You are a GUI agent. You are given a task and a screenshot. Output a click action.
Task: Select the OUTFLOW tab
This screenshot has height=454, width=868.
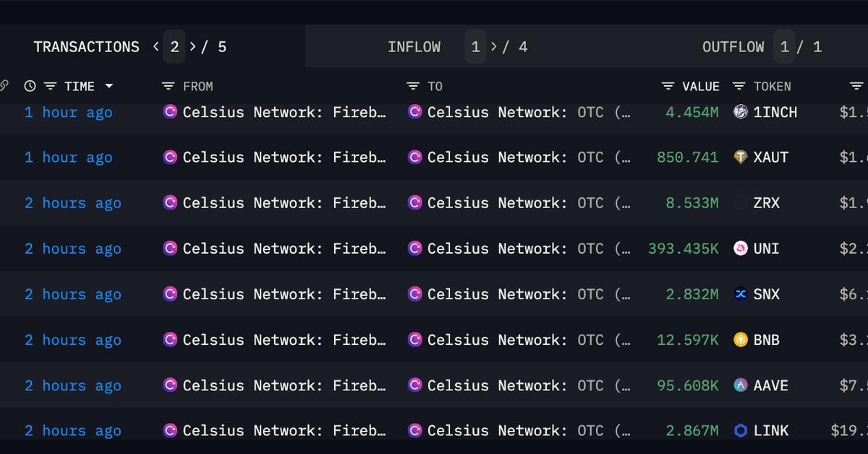point(733,47)
